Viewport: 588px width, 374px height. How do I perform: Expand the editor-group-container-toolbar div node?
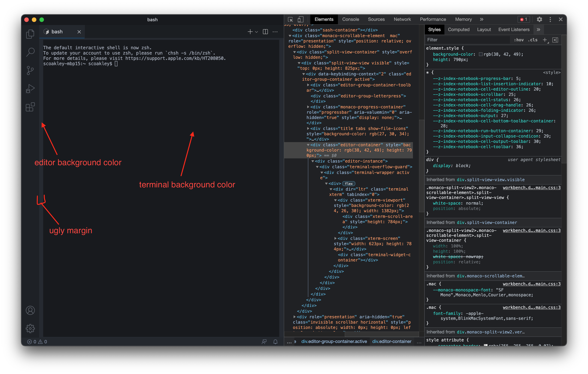coord(308,85)
